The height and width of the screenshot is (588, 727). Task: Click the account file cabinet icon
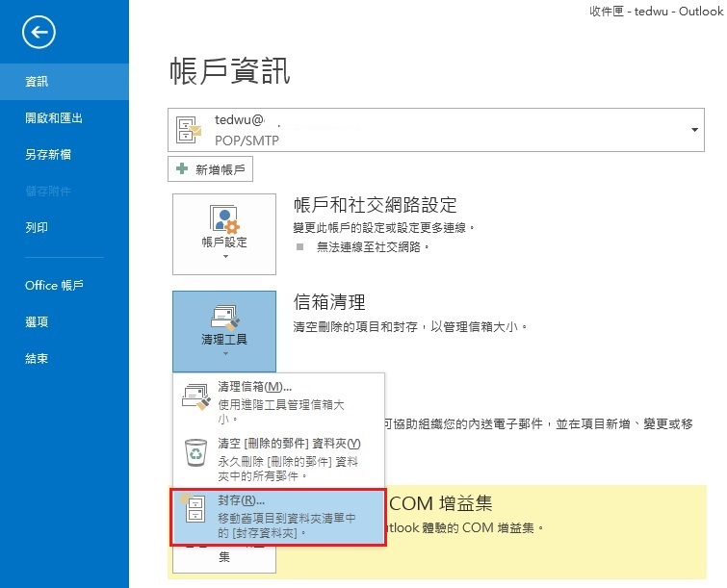(188, 130)
